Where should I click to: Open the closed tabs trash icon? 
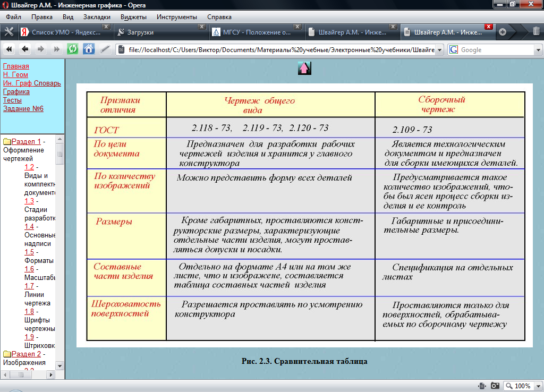pos(536,31)
